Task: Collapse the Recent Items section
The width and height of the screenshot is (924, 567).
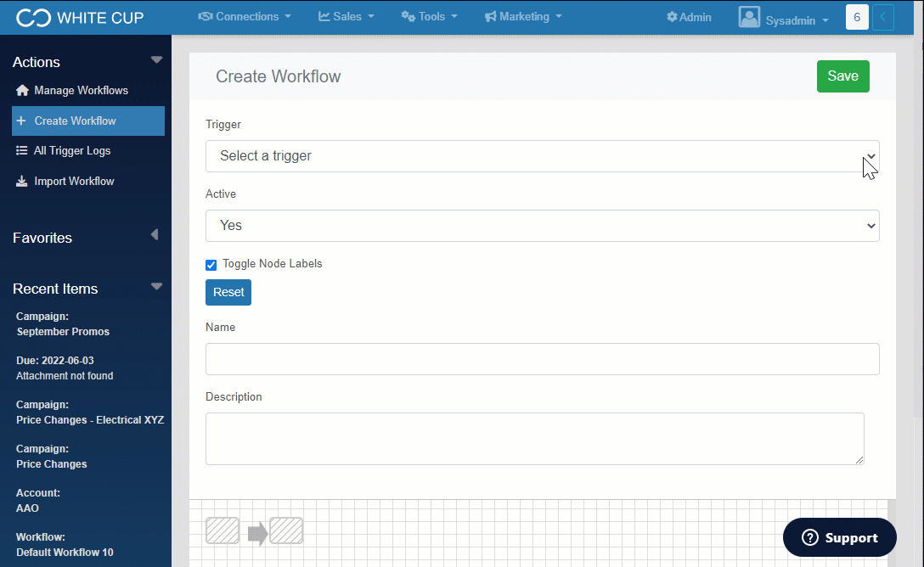Action: (156, 287)
